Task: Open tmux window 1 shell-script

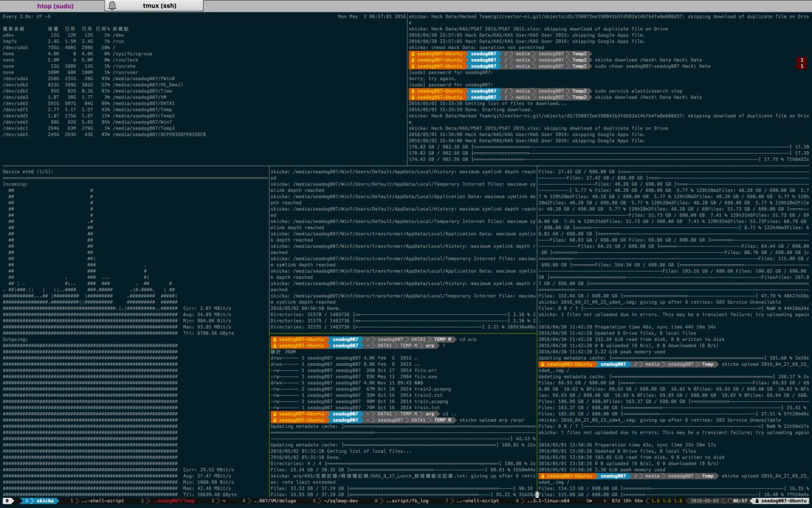Action: click(98, 501)
